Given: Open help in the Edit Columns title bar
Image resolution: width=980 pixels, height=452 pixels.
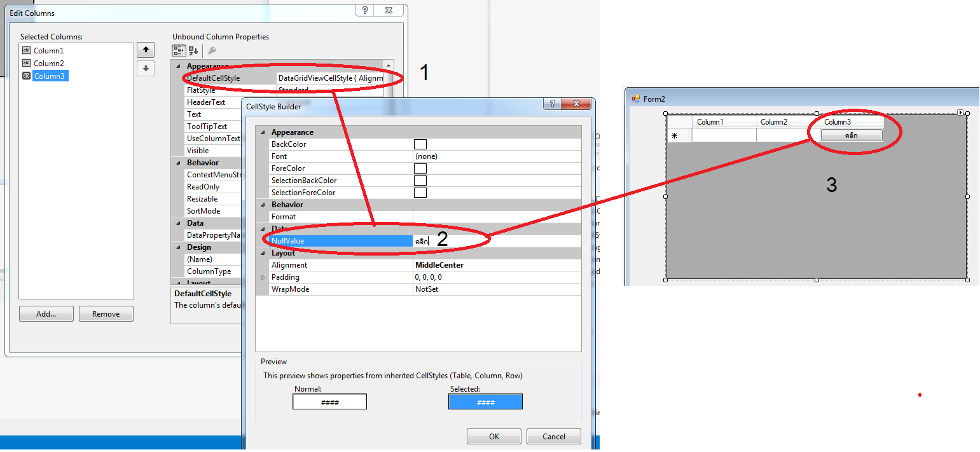Looking at the screenshot, I should coord(365,10).
